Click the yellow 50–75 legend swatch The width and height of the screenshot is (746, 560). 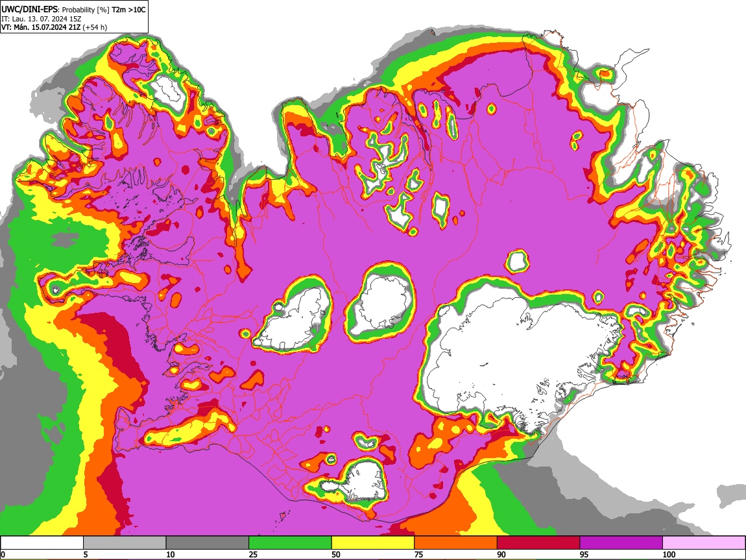coord(373,542)
